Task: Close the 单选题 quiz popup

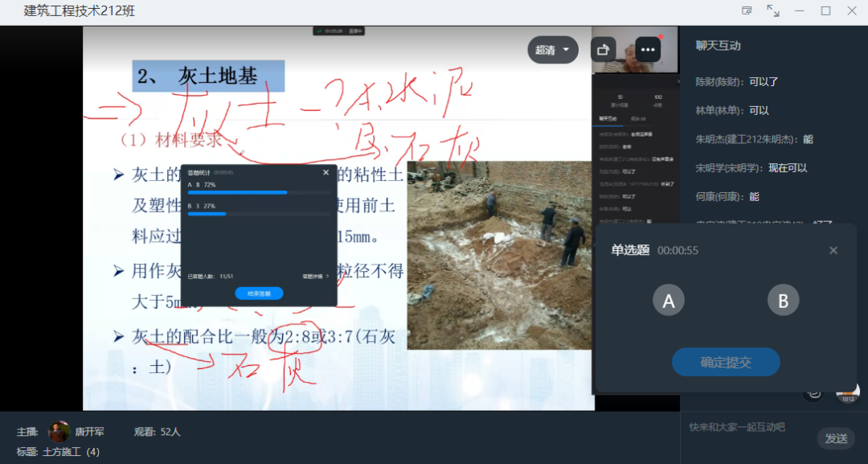Action: pyautogui.click(x=833, y=250)
